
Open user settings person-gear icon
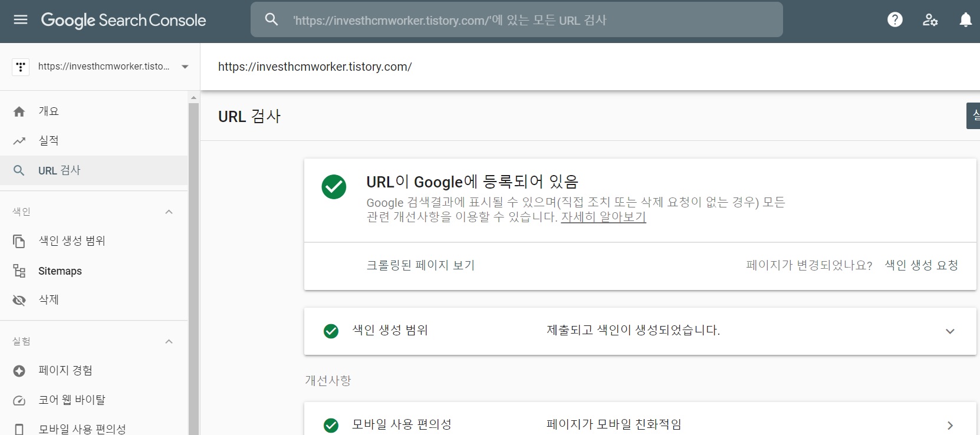[930, 20]
